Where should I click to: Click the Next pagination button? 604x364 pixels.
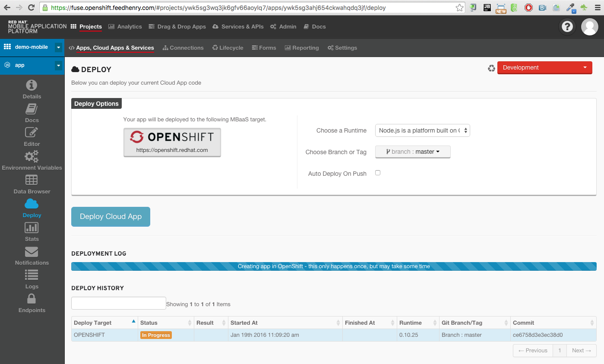click(x=582, y=351)
